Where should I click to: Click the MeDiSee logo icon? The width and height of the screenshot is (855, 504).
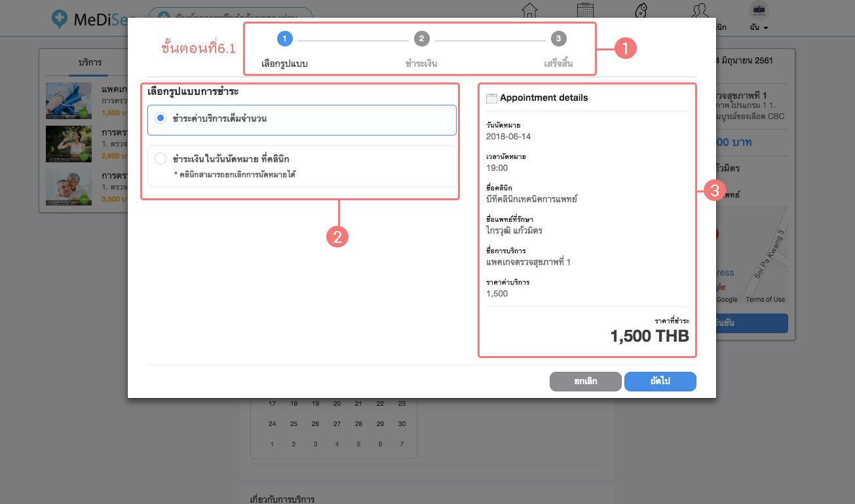point(59,18)
